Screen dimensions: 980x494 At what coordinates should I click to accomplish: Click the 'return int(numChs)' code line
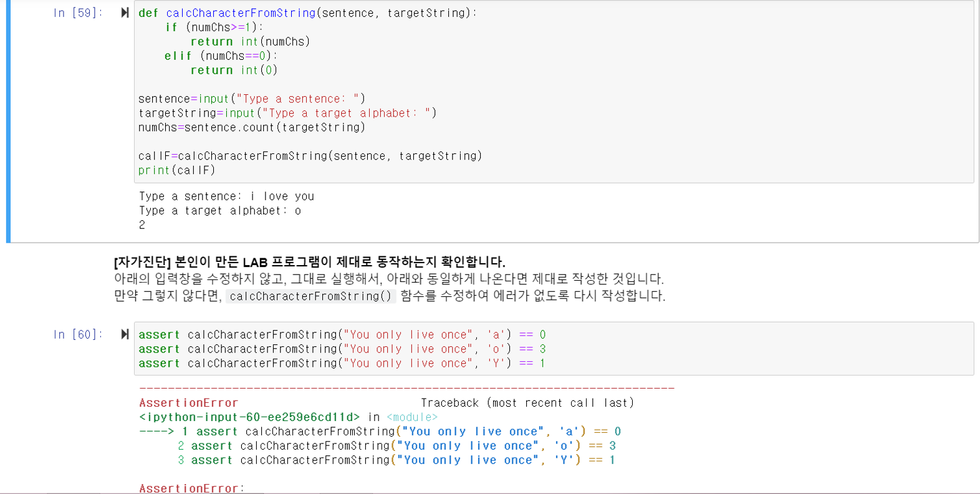coord(250,42)
